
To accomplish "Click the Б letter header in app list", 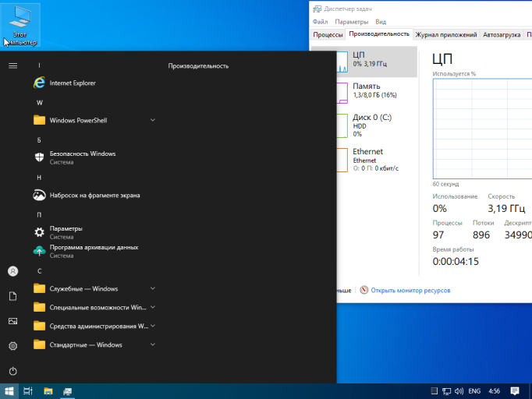I will pos(39,140).
